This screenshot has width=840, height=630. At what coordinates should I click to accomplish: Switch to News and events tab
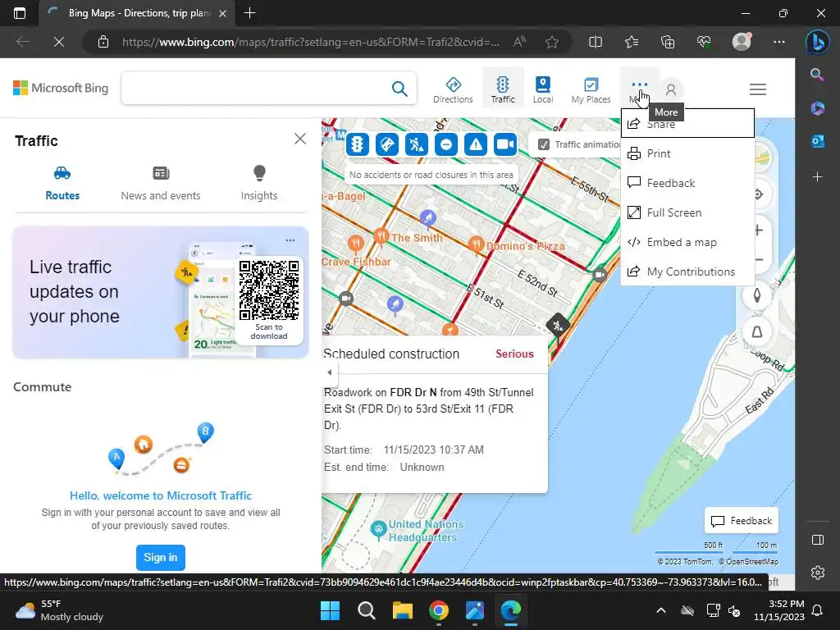(161, 183)
